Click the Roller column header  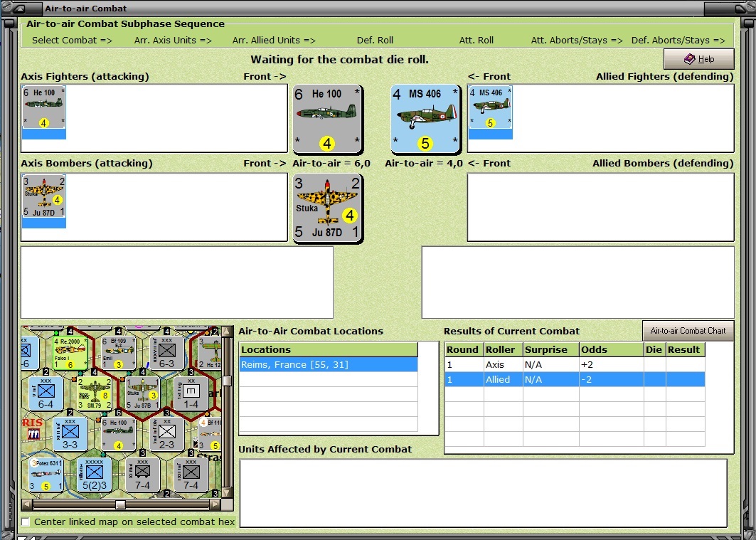[504, 349]
